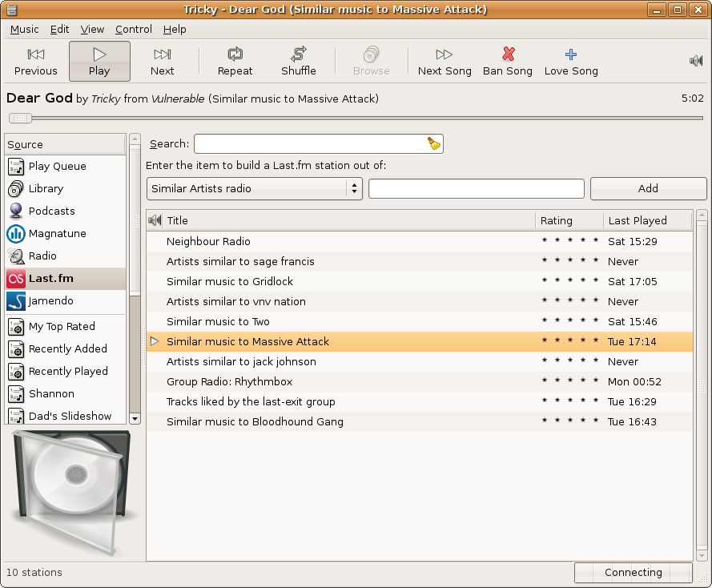Clear the search with the broom icon
712x588 pixels.
[x=434, y=143]
